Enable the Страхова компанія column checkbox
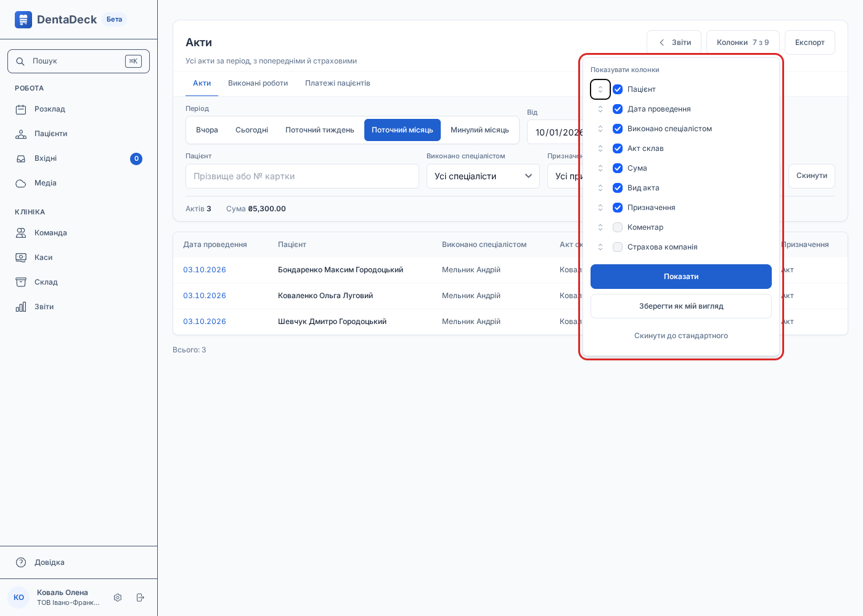The image size is (863, 616). 618,247
